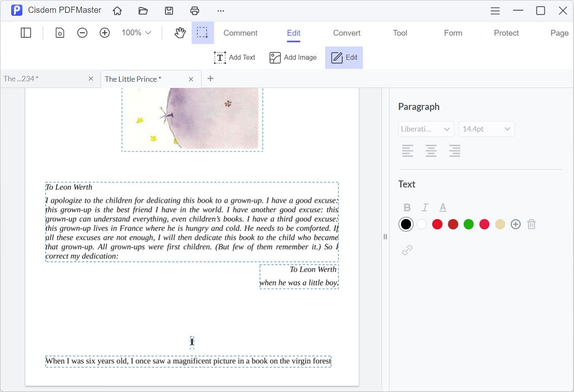Click the Add Text button
574x392 pixels.
235,57
